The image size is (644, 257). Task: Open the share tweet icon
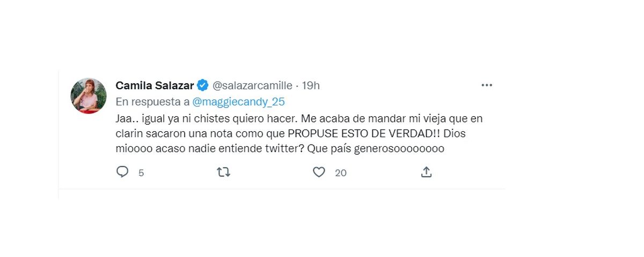pos(426,172)
